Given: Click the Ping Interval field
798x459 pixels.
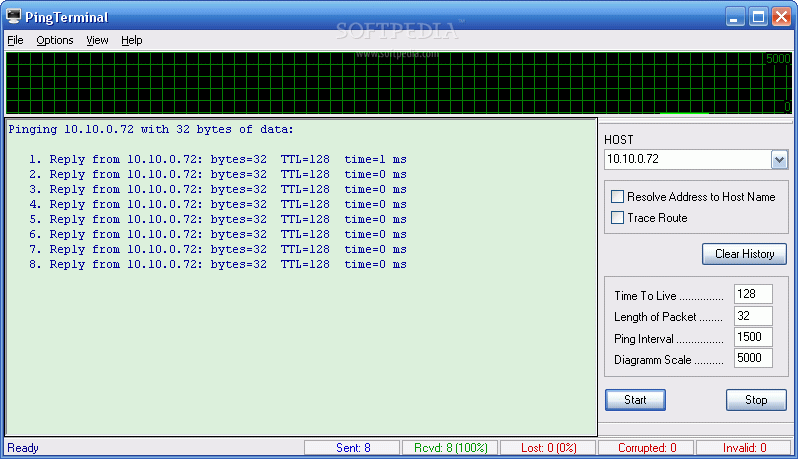Looking at the screenshot, I should click(x=753, y=337).
